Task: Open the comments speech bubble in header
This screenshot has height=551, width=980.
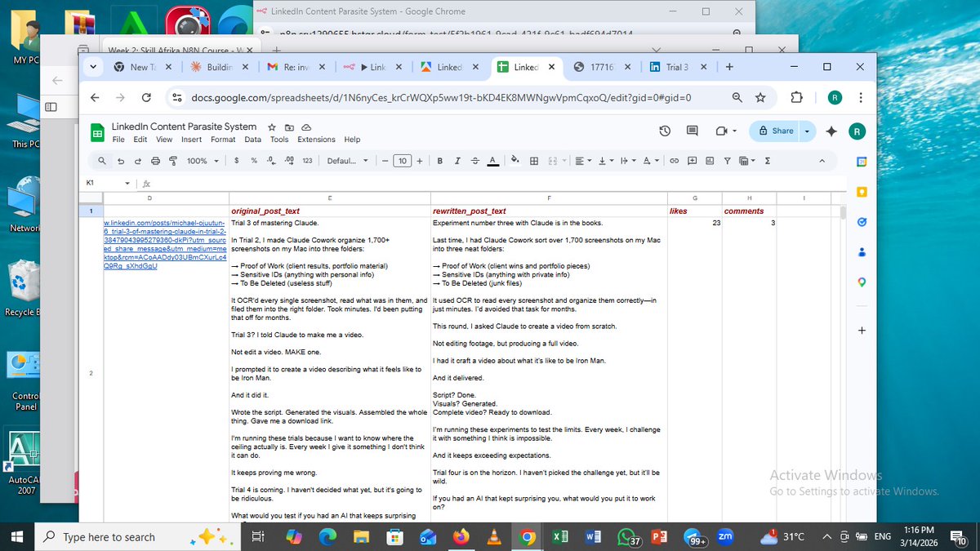Action: (x=693, y=131)
